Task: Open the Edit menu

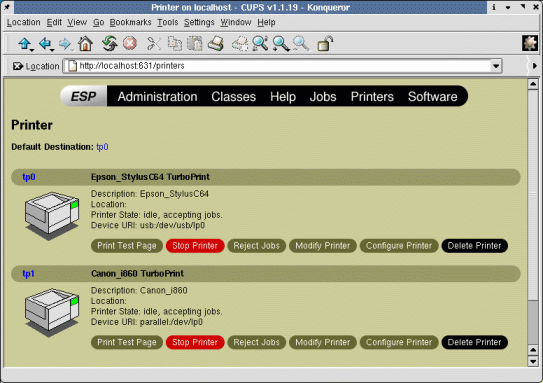Action: pos(54,23)
